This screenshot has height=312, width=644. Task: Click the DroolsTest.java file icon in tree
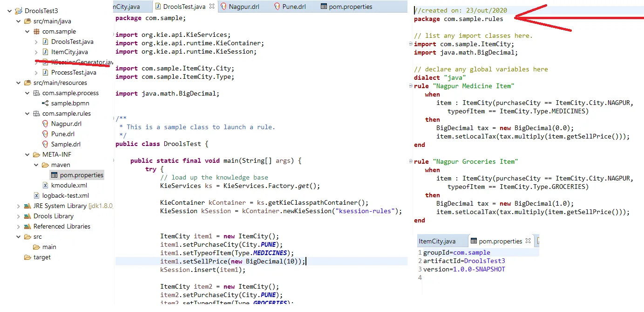click(45, 42)
